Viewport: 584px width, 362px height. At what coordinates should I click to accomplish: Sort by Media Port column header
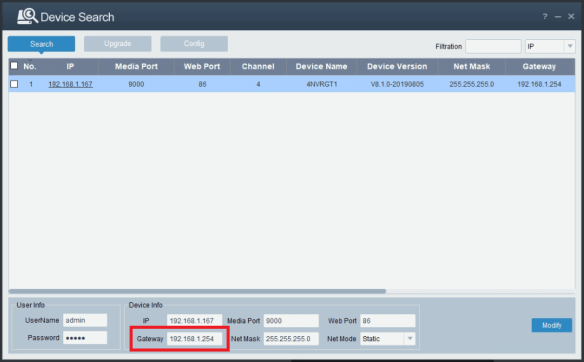click(136, 67)
